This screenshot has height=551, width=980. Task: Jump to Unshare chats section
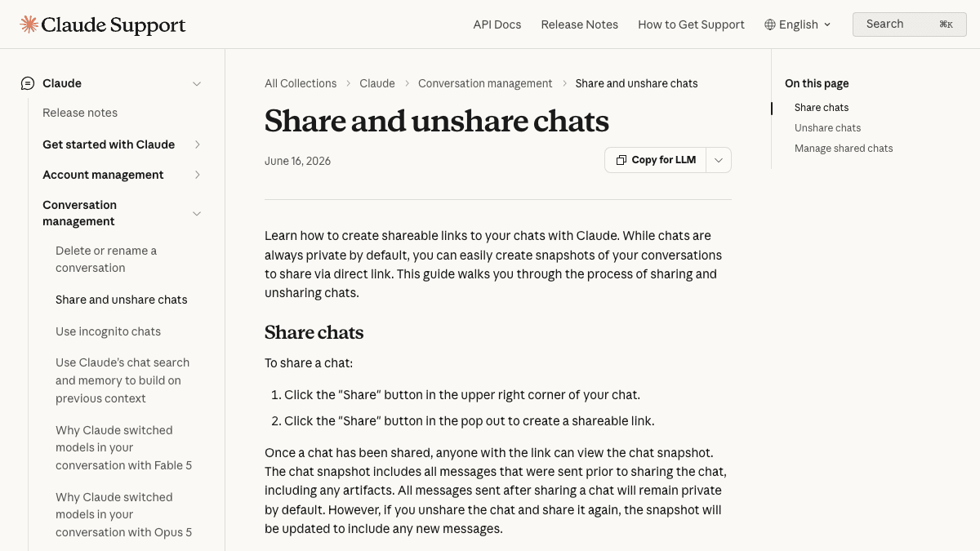tap(827, 128)
